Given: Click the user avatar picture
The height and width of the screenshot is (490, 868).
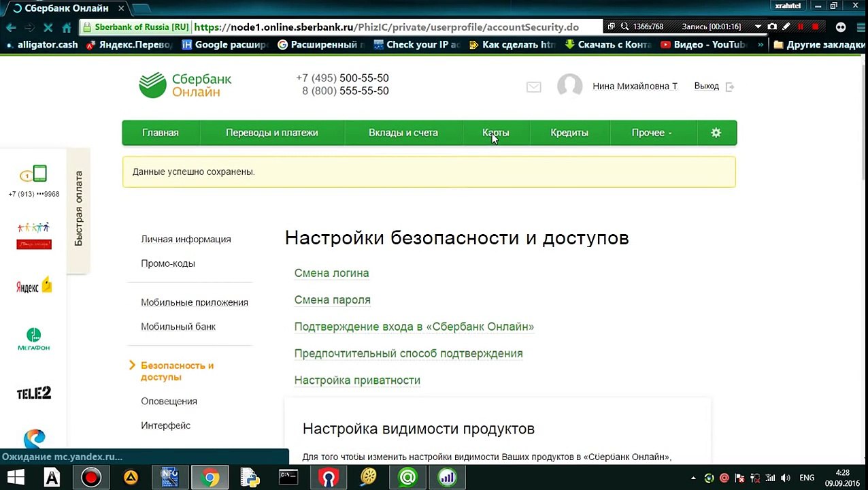Looking at the screenshot, I should pyautogui.click(x=569, y=86).
